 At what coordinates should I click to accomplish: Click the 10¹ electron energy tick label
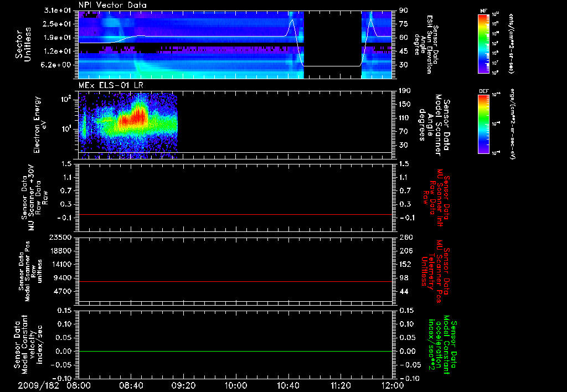pos(66,129)
